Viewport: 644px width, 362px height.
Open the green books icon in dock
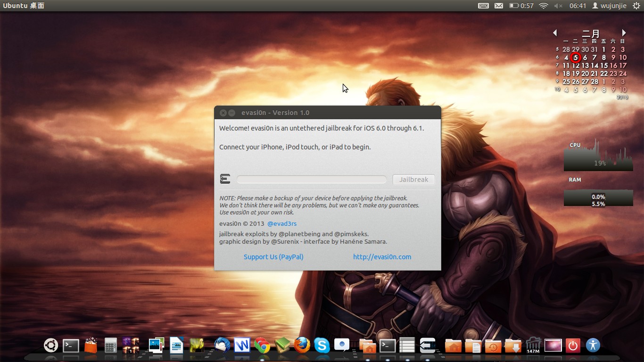[282, 346]
